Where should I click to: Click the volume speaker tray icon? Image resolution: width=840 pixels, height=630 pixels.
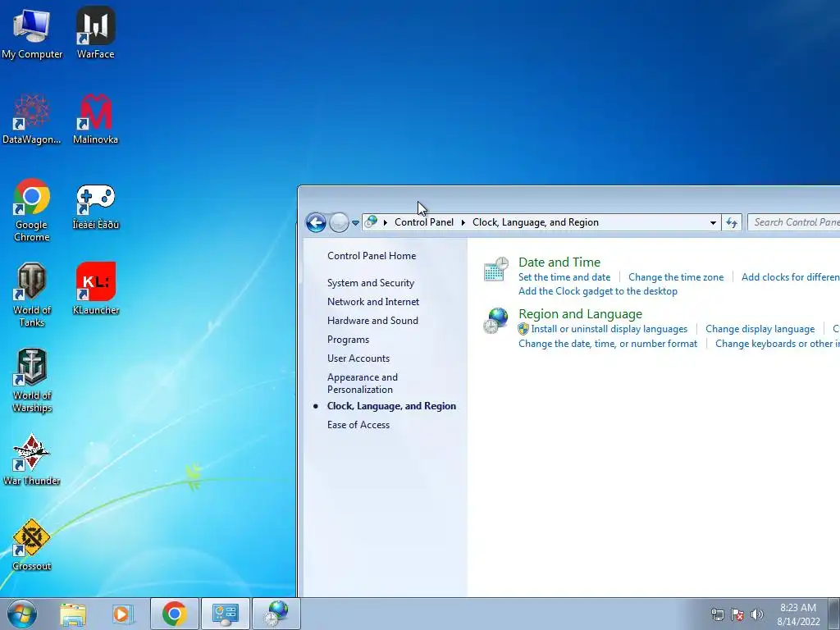(x=757, y=614)
